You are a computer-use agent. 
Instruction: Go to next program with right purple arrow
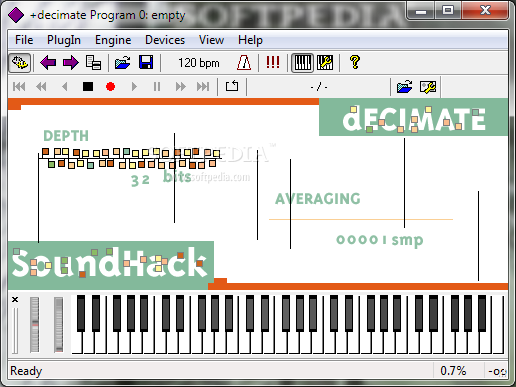(70, 63)
